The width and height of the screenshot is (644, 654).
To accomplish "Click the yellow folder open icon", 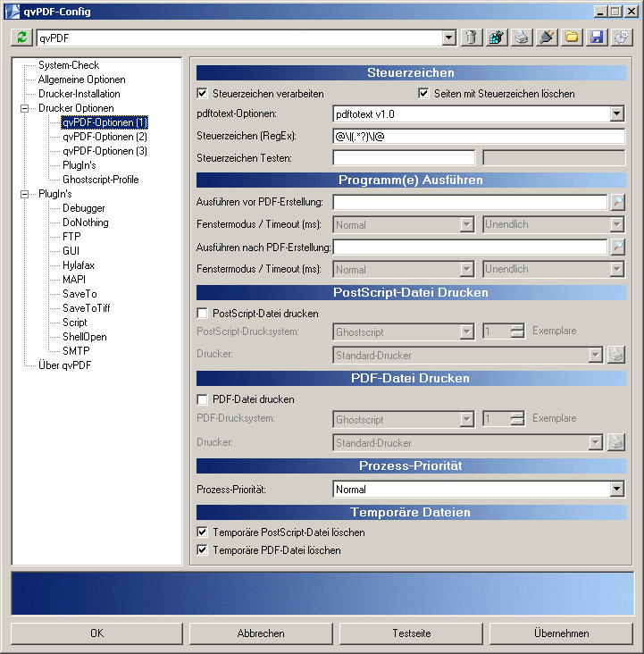I will (x=572, y=38).
